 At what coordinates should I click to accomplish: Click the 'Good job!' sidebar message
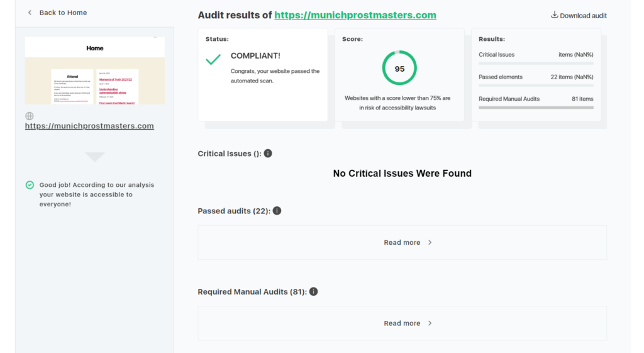(97, 194)
